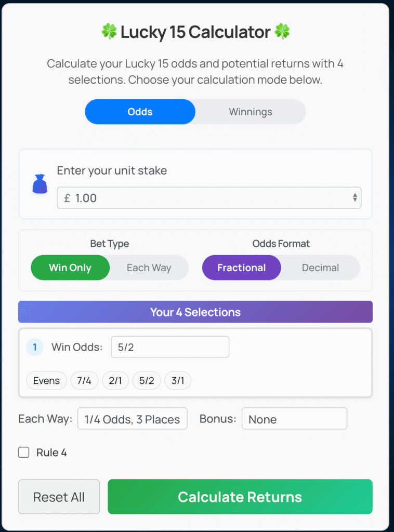Viewport: 394px width, 532px height.
Task: Click the left four-leaf clover icon
Action: point(109,32)
